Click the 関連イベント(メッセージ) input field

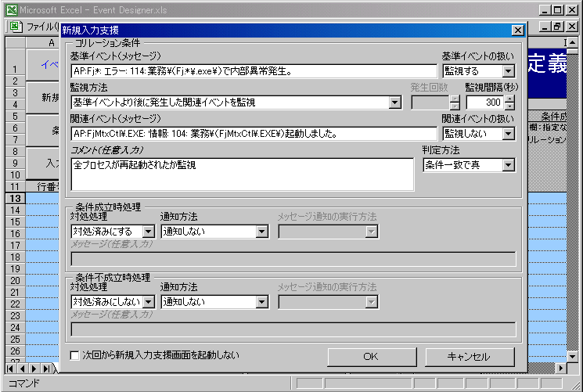[254, 134]
